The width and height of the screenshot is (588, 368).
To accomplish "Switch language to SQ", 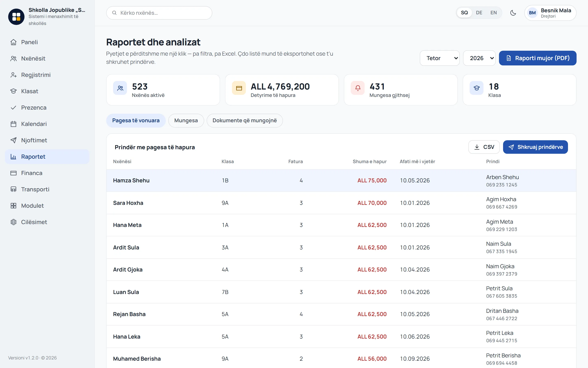I will [464, 13].
